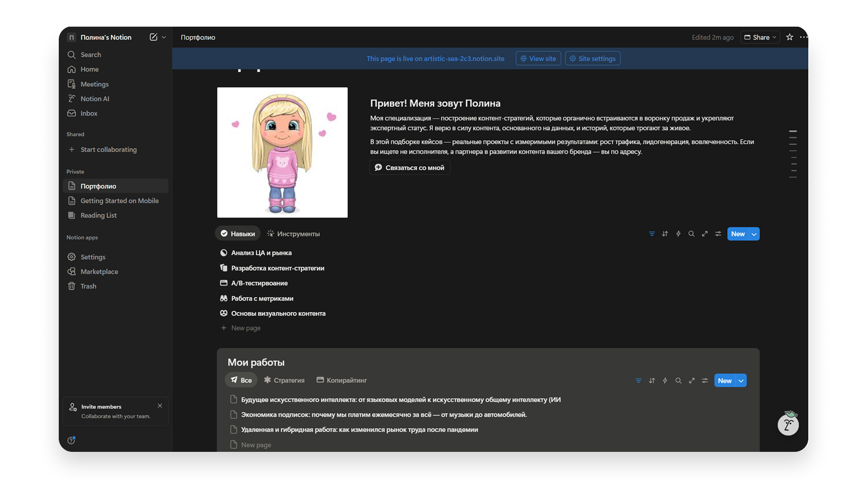Dismiss the Invite members panel
This screenshot has width=868, height=488.
[x=160, y=406]
